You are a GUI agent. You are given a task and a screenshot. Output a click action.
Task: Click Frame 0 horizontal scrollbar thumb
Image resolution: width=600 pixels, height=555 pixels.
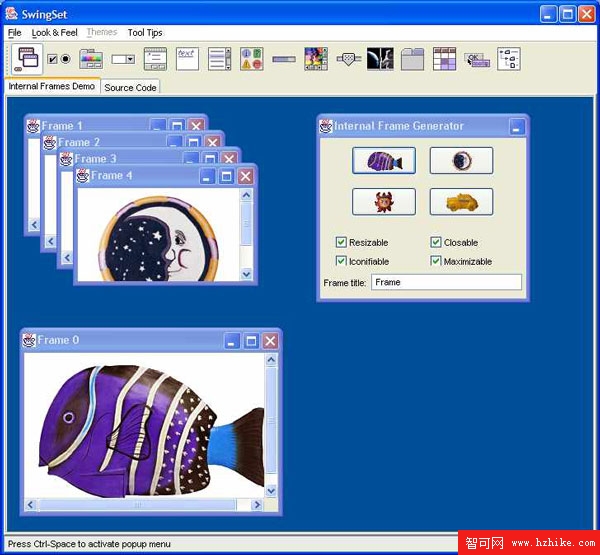click(x=137, y=505)
